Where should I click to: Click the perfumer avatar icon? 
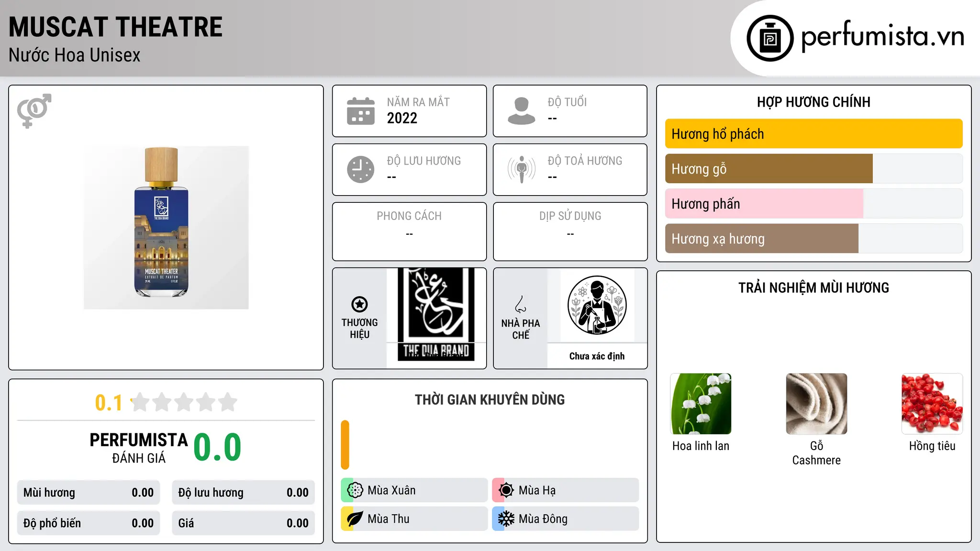pyautogui.click(x=597, y=305)
